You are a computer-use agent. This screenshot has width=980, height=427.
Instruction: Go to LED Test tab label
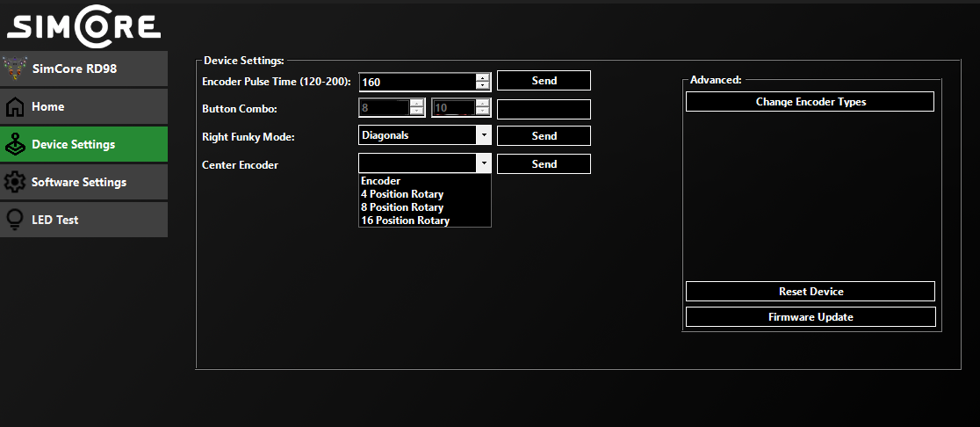[55, 220]
